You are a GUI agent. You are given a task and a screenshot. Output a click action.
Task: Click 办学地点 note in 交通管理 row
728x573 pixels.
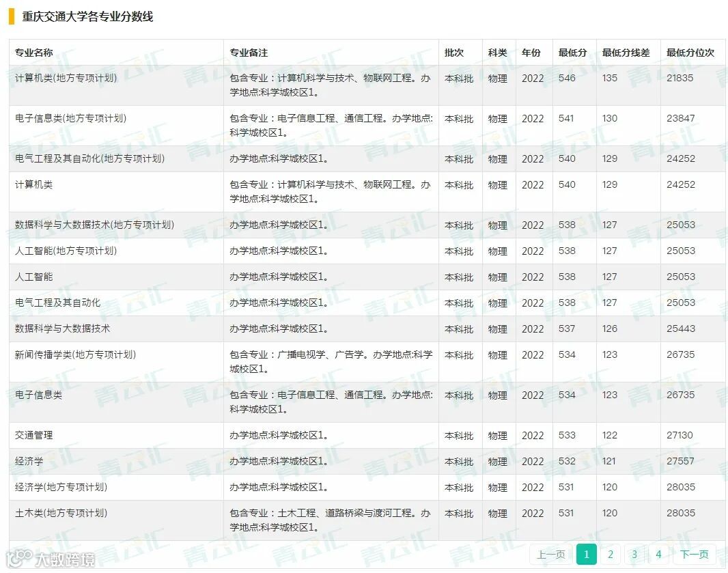(x=279, y=435)
